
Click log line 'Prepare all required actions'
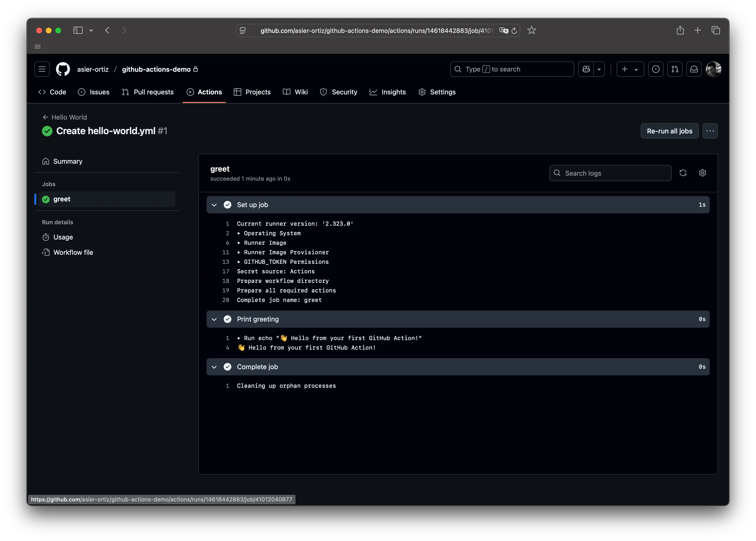click(286, 291)
